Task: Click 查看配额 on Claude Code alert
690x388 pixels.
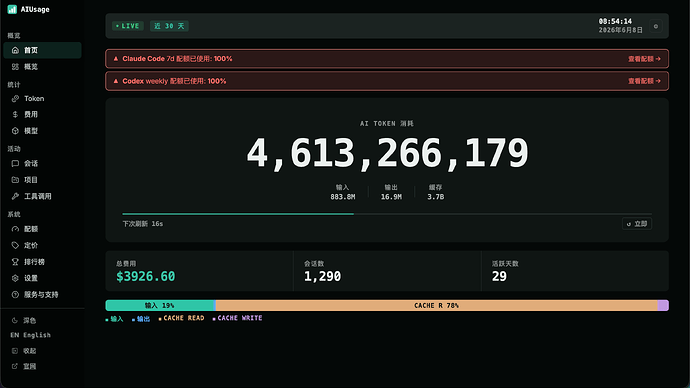Action: tap(644, 59)
